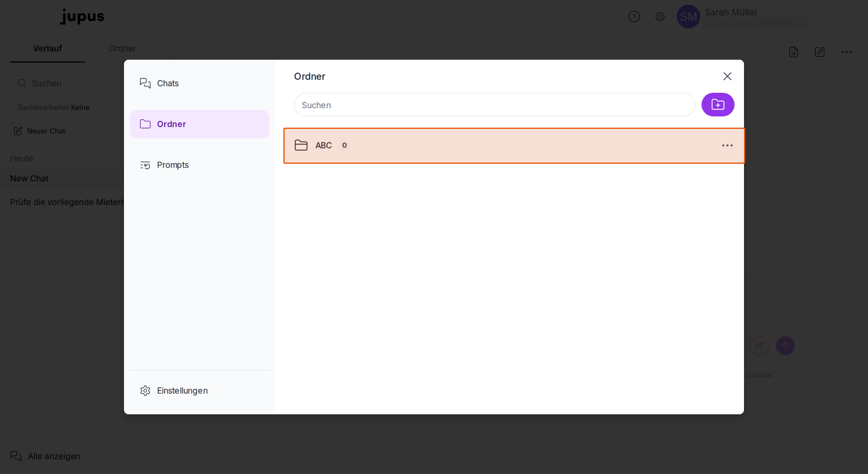Click the Einstellungen gear icon
This screenshot has width=868, height=474.
click(x=145, y=391)
